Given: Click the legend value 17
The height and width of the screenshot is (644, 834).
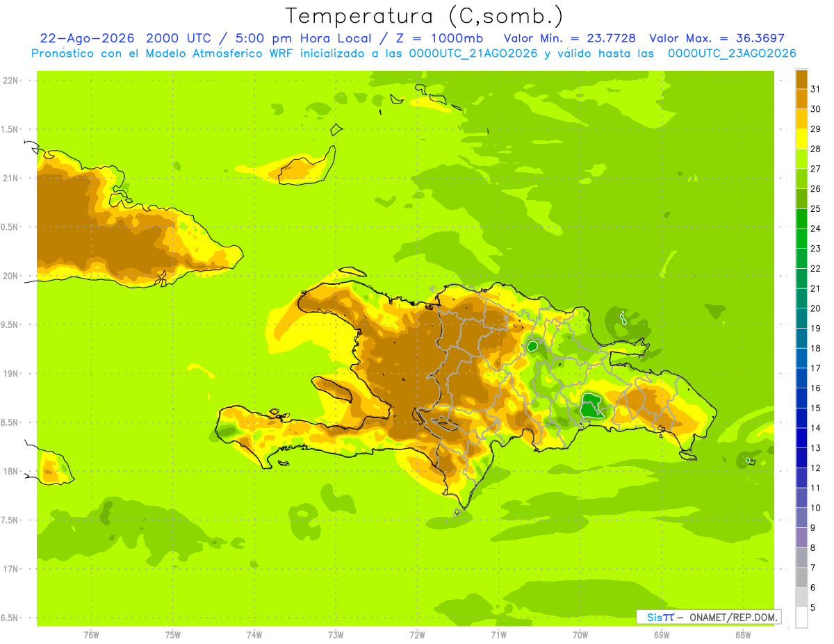Looking at the screenshot, I should 816,368.
